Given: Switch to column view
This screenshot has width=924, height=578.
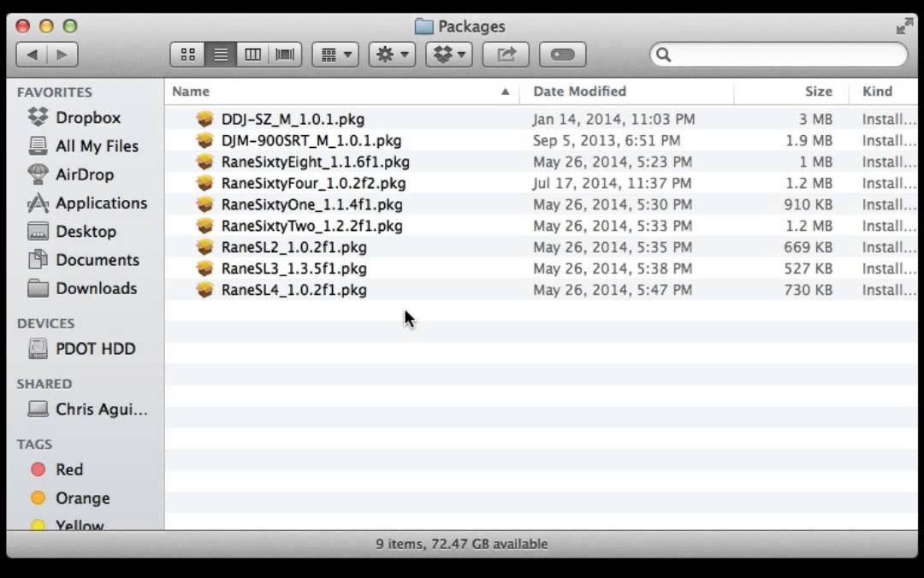Looking at the screenshot, I should [x=252, y=55].
